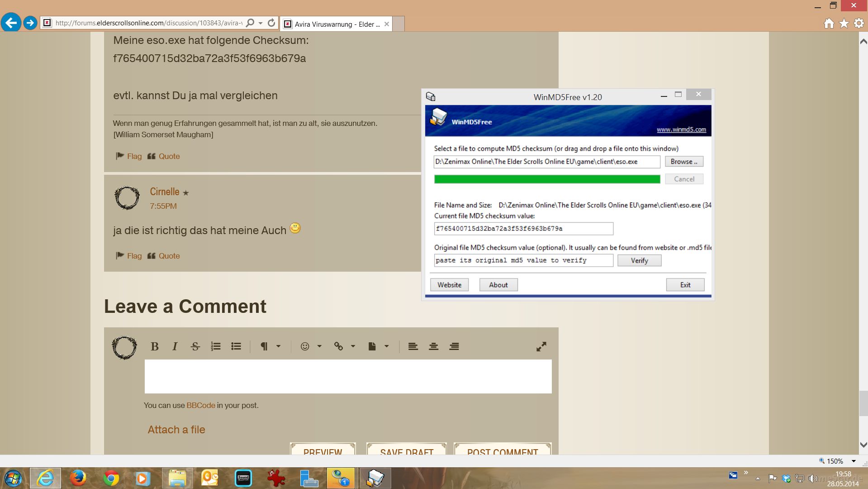Click the Website button in WinMD5Free
The width and height of the screenshot is (868, 489).
click(449, 285)
